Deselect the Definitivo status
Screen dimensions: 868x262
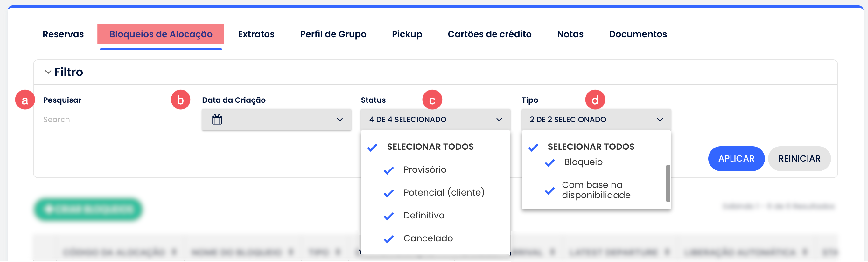389,216
